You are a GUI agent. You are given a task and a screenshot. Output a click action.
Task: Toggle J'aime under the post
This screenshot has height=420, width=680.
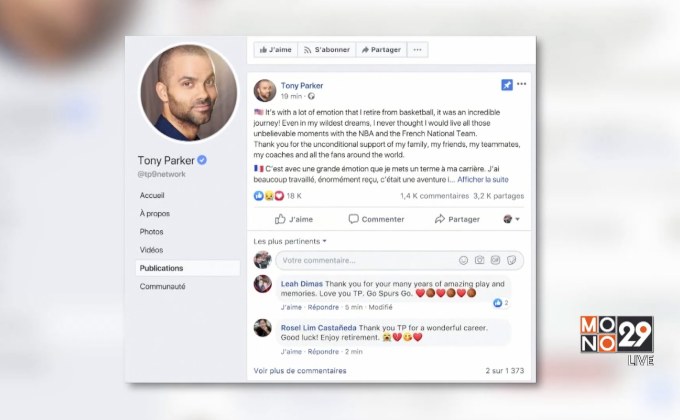tap(294, 219)
